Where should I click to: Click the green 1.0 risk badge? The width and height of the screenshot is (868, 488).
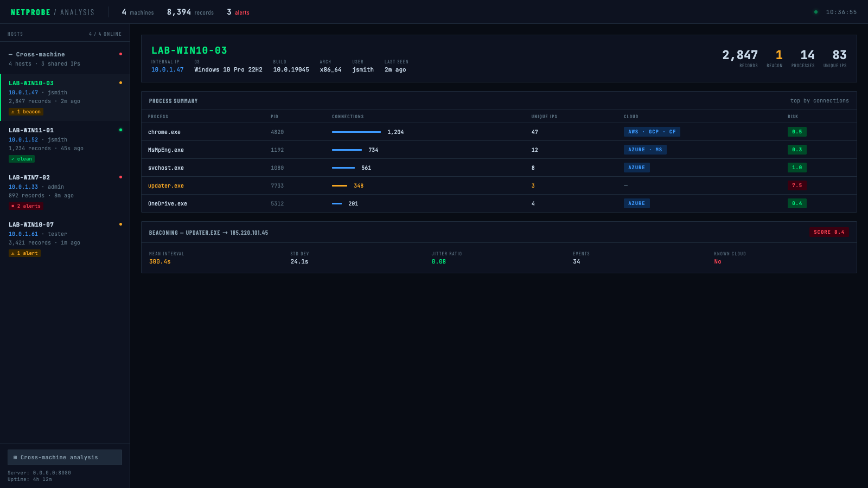point(797,168)
